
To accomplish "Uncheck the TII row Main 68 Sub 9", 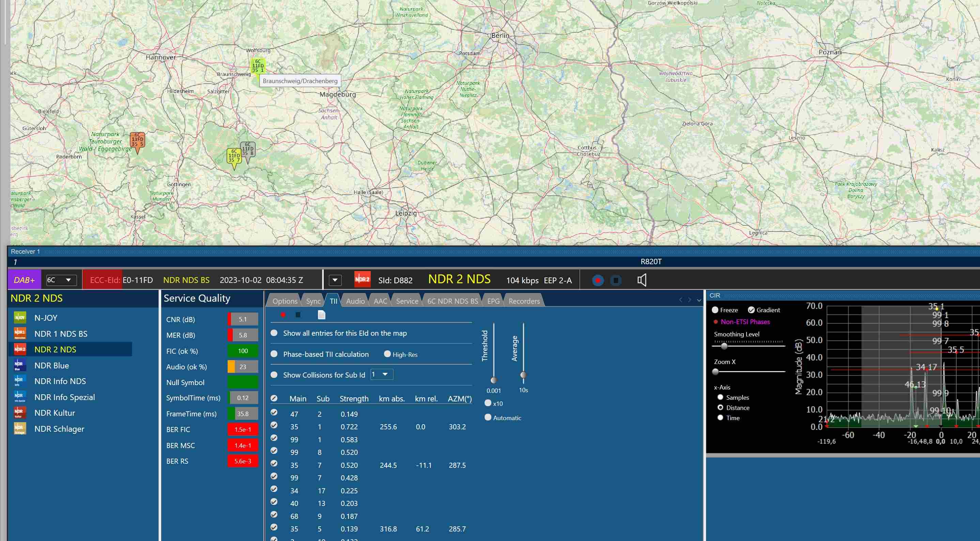I will pos(274,514).
